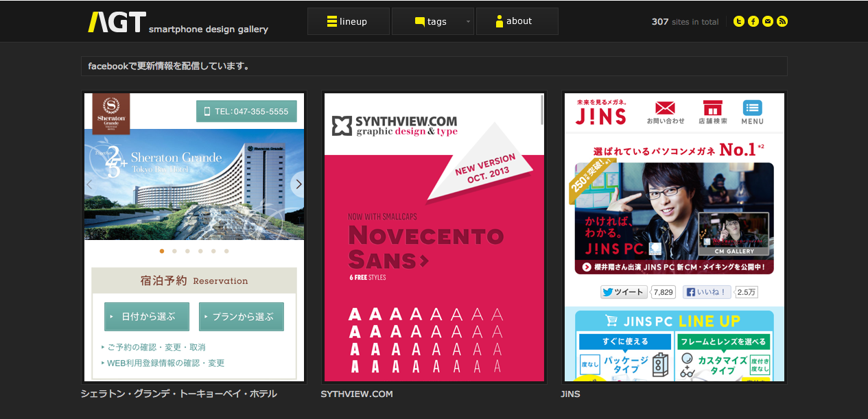The image size is (868, 419).
Task: Click the mail envelope icon in header
Action: [x=768, y=21]
